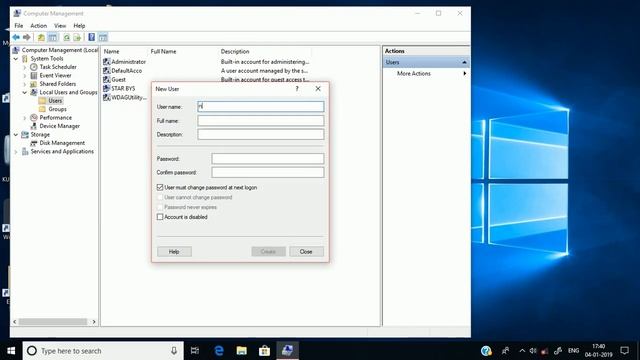
Task: Click the Task Scheduler clock icon
Action: 34,67
